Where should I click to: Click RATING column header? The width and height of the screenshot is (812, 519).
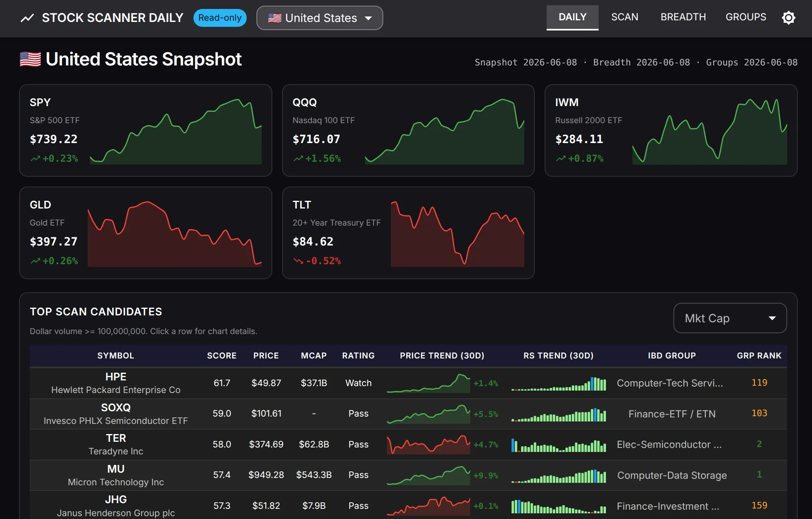point(358,356)
